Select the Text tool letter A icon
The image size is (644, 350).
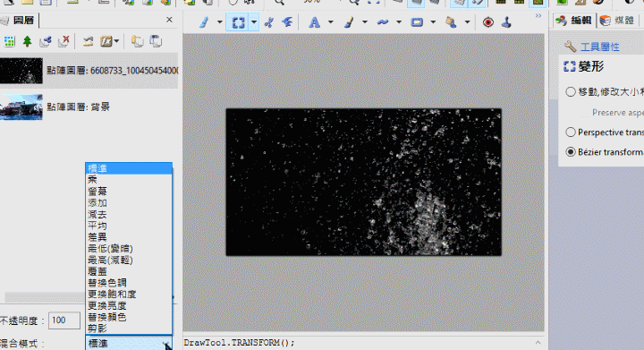pos(314,22)
